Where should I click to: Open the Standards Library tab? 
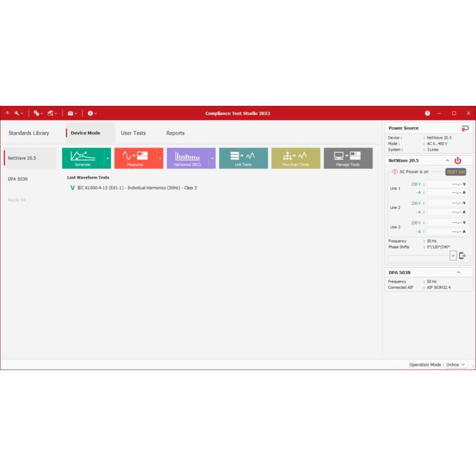click(29, 133)
